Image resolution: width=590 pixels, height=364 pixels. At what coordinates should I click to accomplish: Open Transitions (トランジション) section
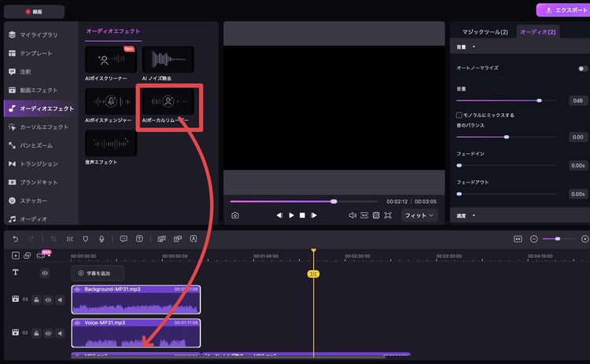[39, 164]
